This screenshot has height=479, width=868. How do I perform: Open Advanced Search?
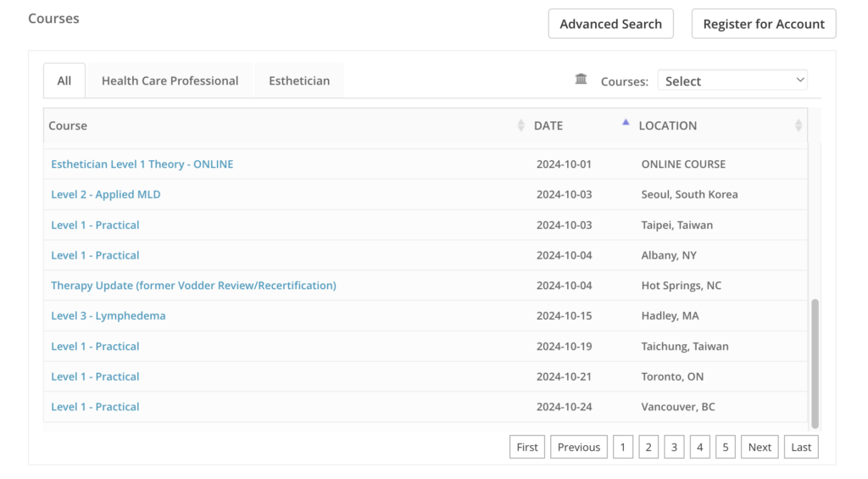pos(610,24)
